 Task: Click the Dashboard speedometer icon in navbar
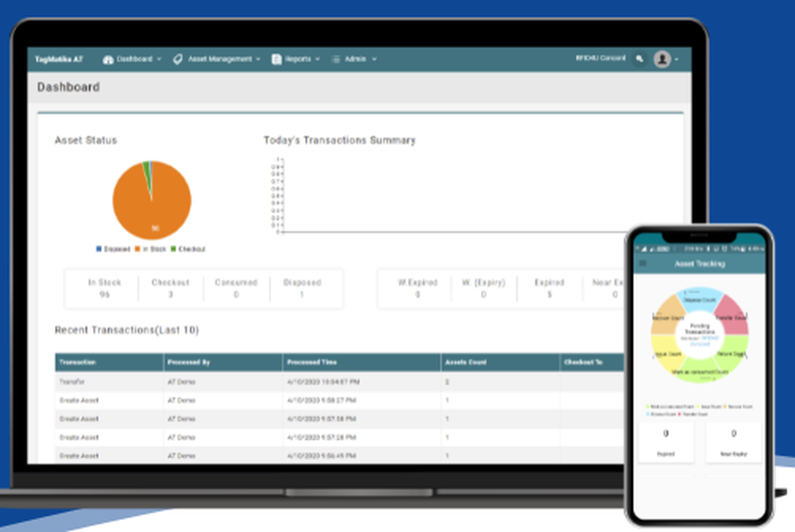tap(108, 60)
